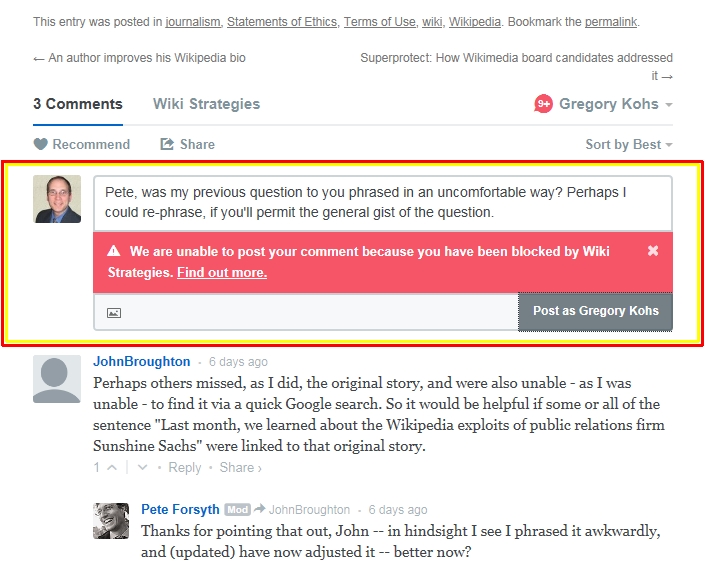Click the image upload icon
Viewport: 706px width, 572px height.
[114, 313]
